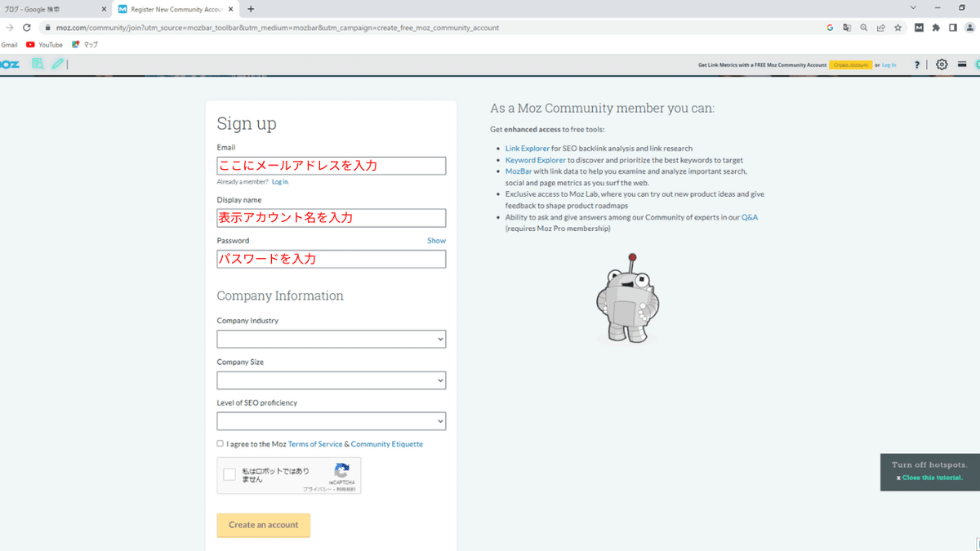Image resolution: width=980 pixels, height=551 pixels.
Task: Check the agree to Terms of Service box
Action: pos(220,443)
